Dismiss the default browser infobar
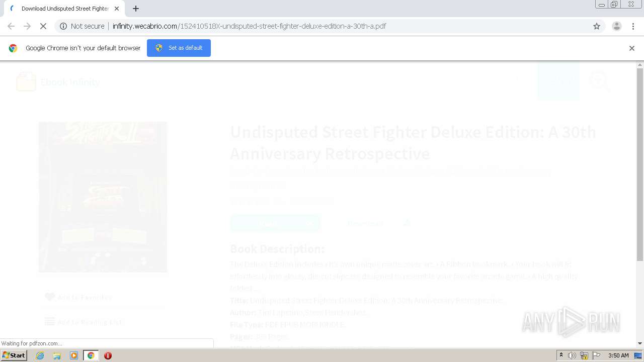 point(632,48)
